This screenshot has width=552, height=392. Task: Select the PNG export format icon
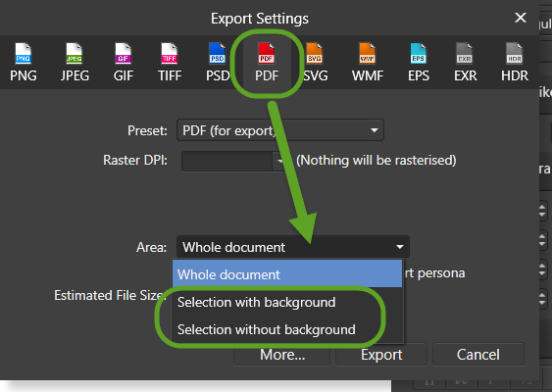pyautogui.click(x=24, y=63)
